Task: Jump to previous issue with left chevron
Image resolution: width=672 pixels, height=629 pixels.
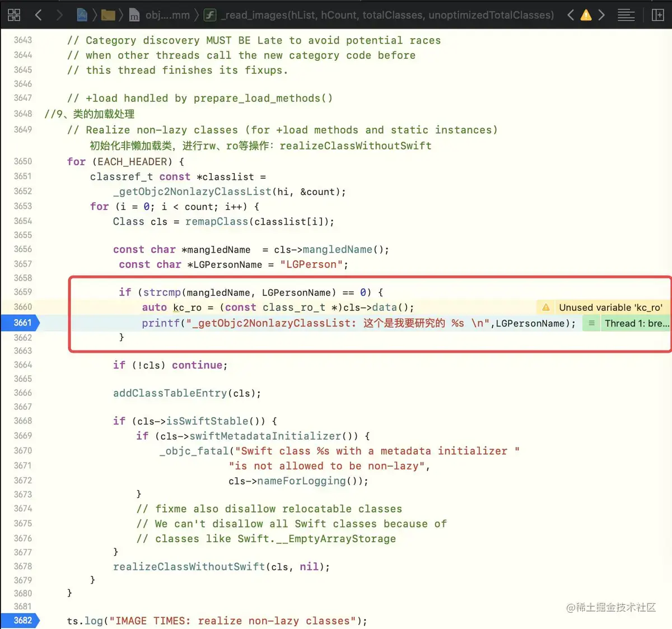Action: point(571,15)
